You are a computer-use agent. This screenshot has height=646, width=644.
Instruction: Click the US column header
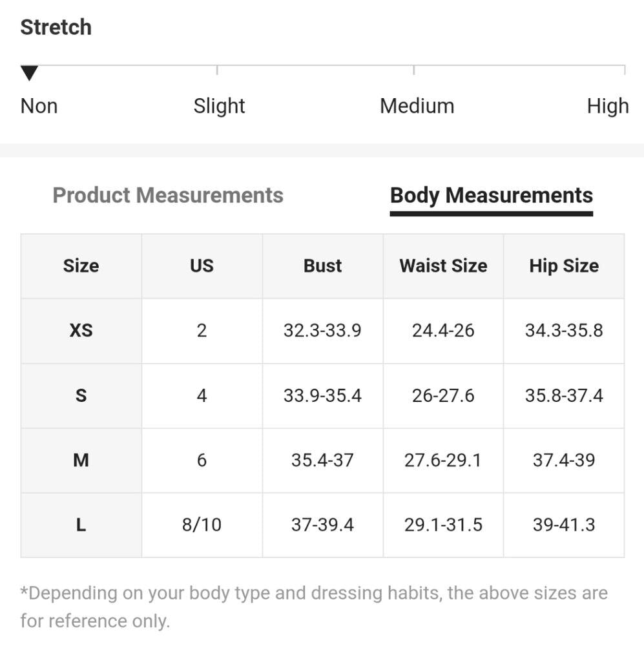click(x=202, y=266)
